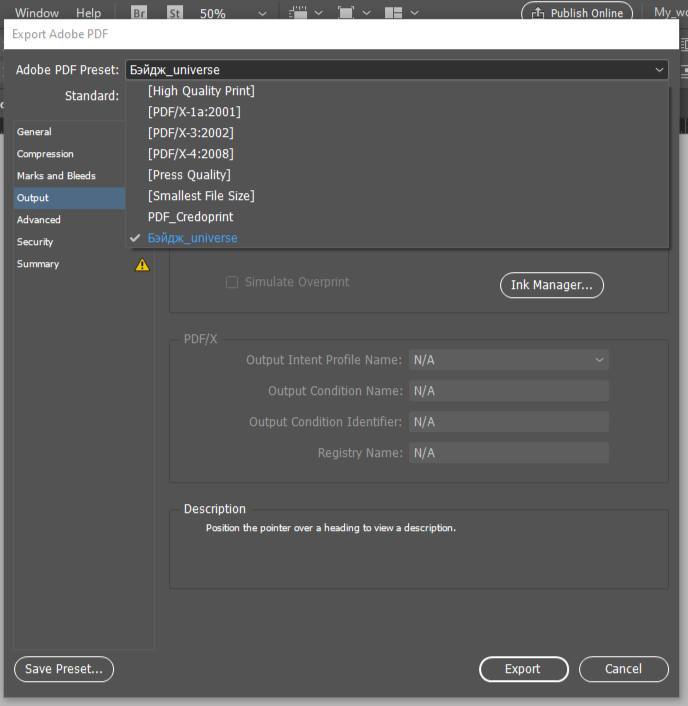The height and width of the screenshot is (706, 688).
Task: Expand the Adobe PDF Preset dropdown arrow
Action: tap(659, 70)
